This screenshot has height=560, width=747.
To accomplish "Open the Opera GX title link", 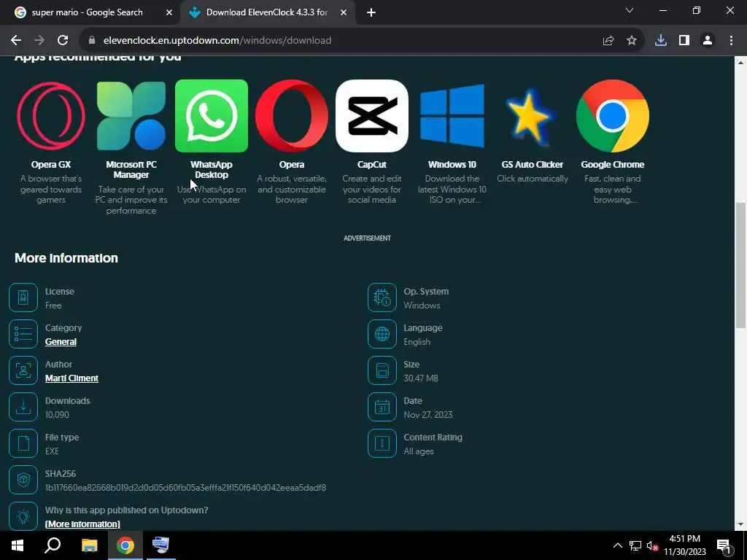I will point(51,164).
